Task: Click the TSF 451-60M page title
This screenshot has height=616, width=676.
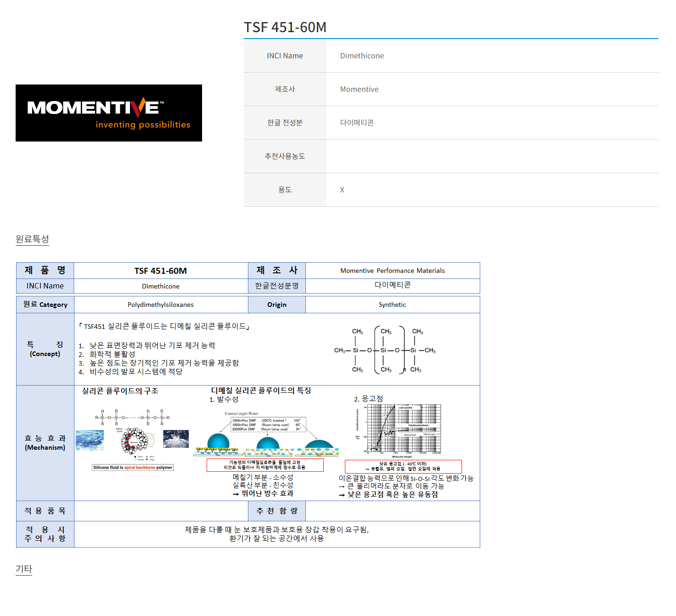Action: tap(285, 28)
